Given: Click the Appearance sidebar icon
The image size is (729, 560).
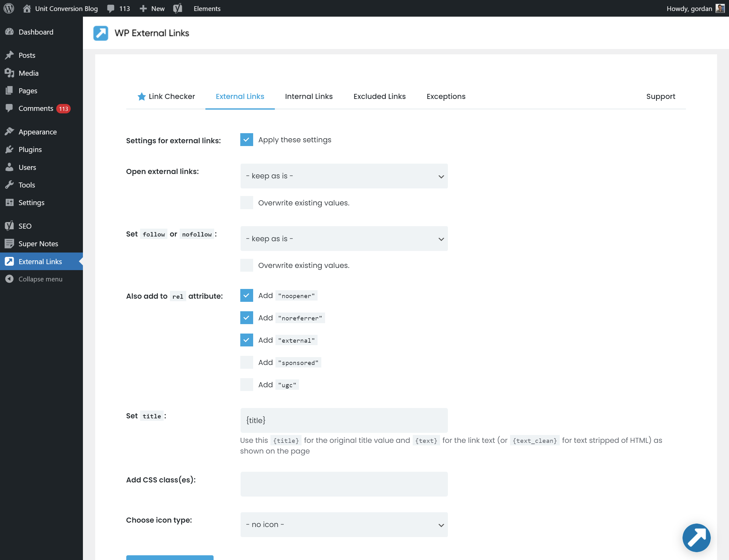Looking at the screenshot, I should (9, 132).
